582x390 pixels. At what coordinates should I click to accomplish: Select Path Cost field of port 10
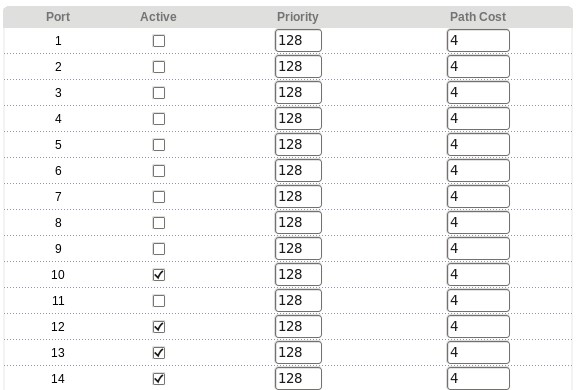[478, 274]
